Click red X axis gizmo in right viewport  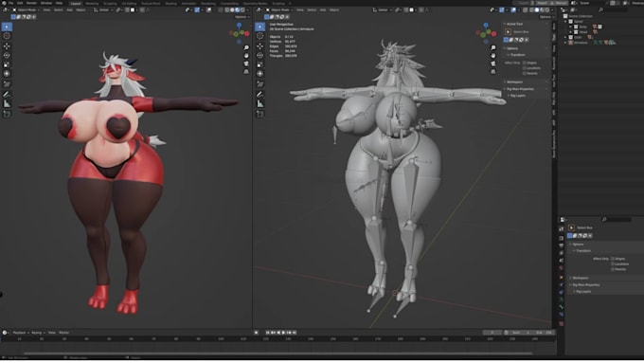pos(494,34)
